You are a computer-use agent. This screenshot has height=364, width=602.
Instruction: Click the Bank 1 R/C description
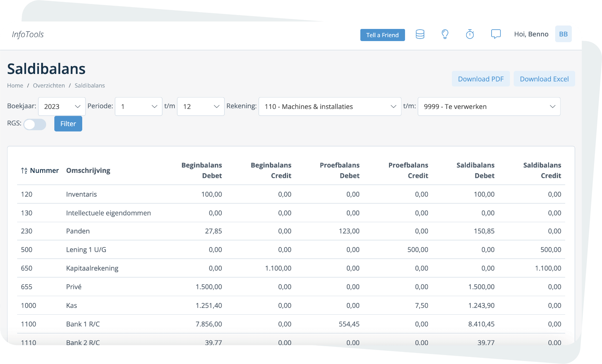[83, 324]
